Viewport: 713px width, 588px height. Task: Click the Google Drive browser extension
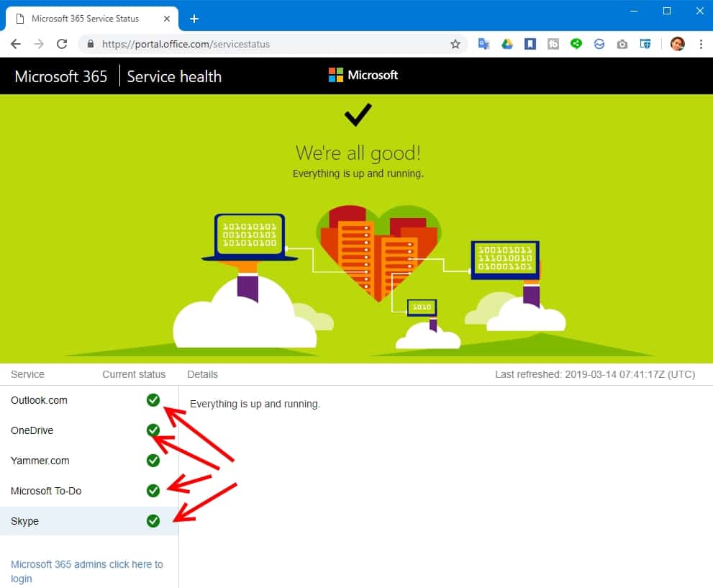(x=507, y=44)
